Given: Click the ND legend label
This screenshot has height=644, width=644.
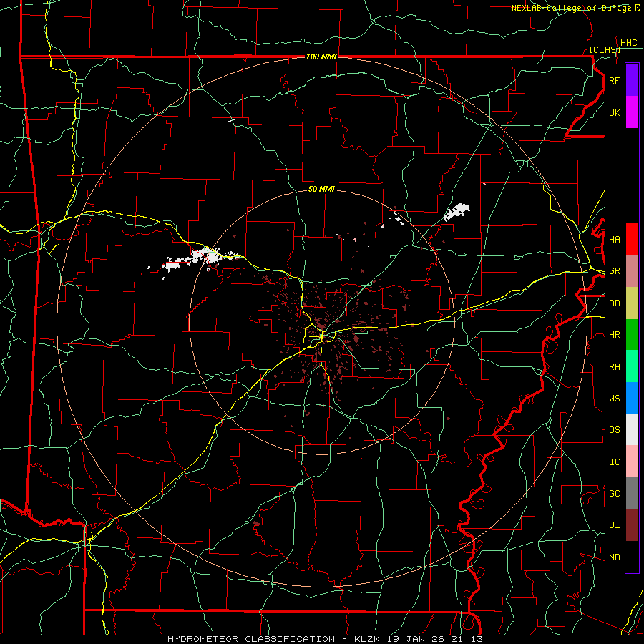Looking at the screenshot, I should pyautogui.click(x=614, y=557).
